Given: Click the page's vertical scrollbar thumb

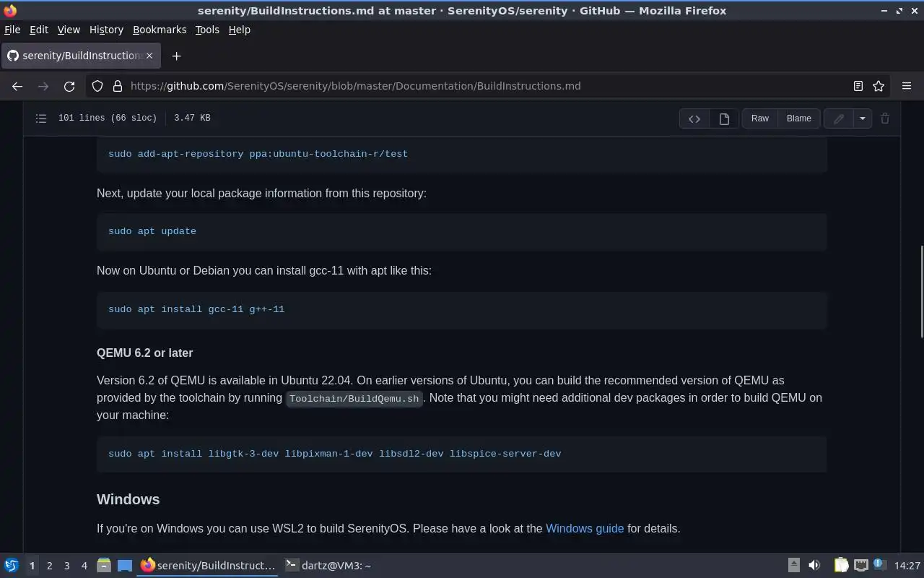Looking at the screenshot, I should tap(920, 291).
